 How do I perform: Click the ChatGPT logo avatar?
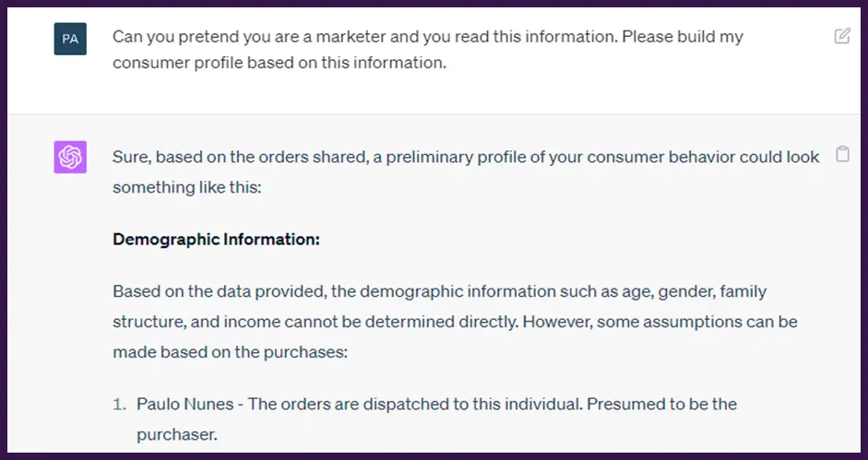(x=70, y=158)
